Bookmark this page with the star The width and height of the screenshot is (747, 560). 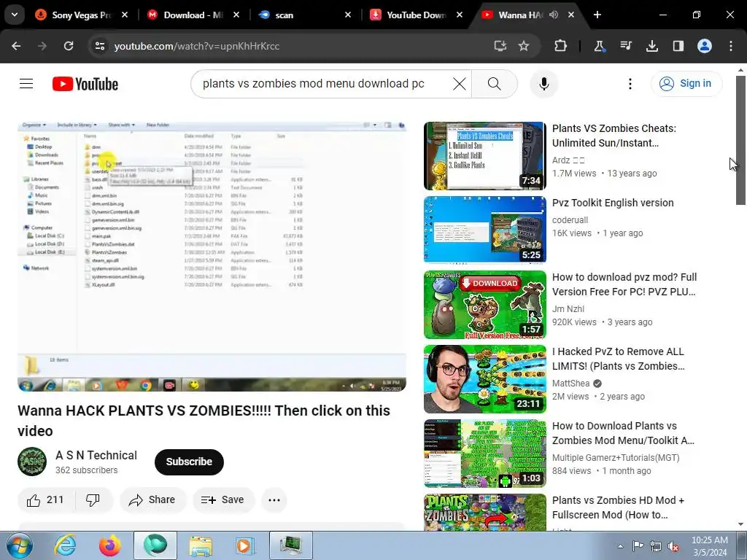[x=524, y=46]
